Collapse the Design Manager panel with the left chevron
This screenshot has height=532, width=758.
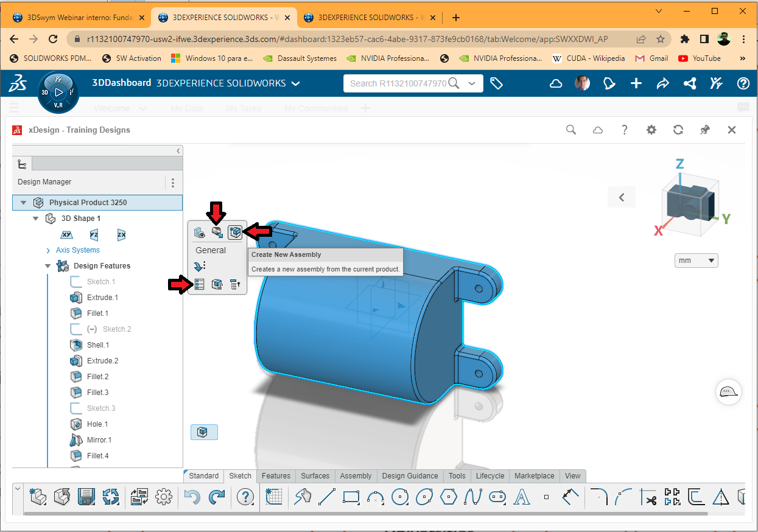pyautogui.click(x=178, y=150)
